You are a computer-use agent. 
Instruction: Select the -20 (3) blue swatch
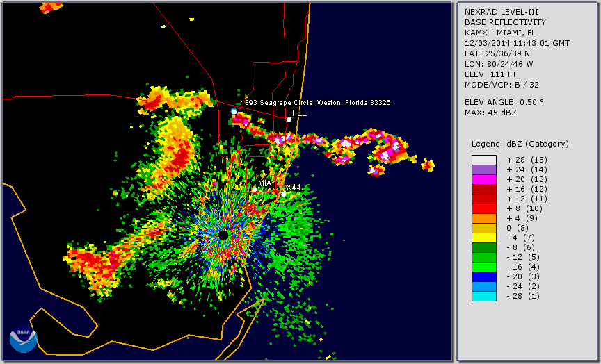click(484, 277)
